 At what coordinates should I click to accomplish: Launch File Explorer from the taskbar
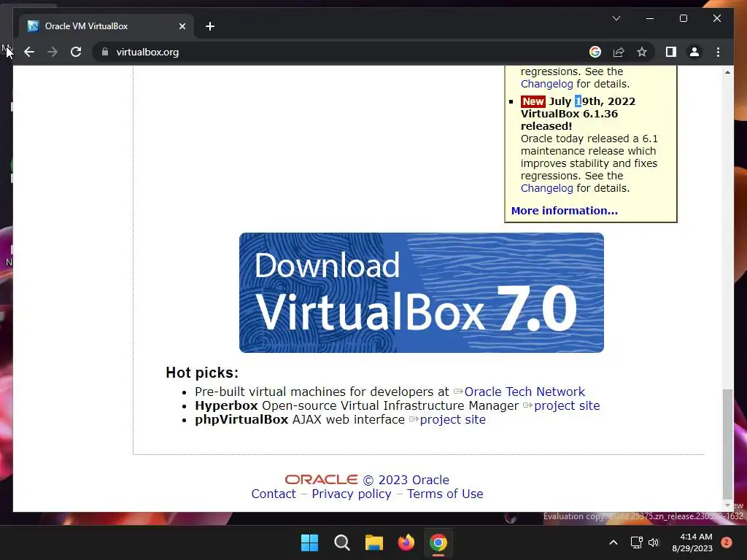[x=374, y=542]
